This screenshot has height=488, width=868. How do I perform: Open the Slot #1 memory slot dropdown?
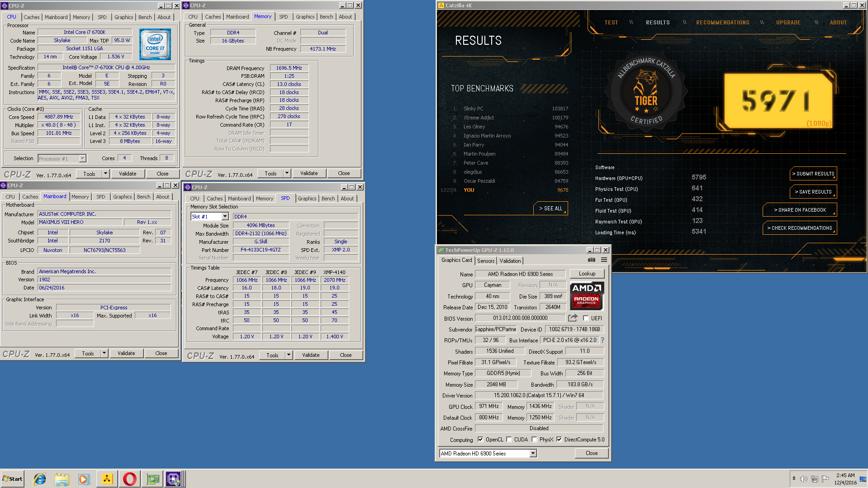225,217
